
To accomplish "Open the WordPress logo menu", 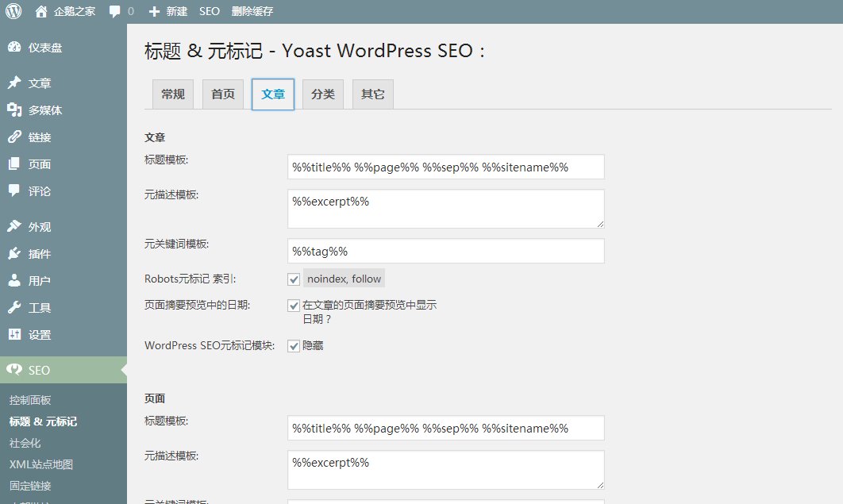I will click(x=13, y=11).
